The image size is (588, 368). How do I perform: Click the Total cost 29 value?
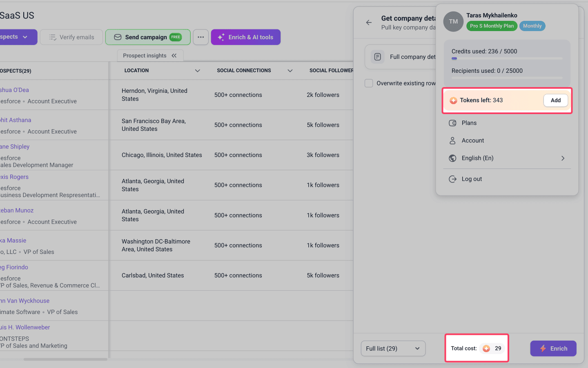498,348
